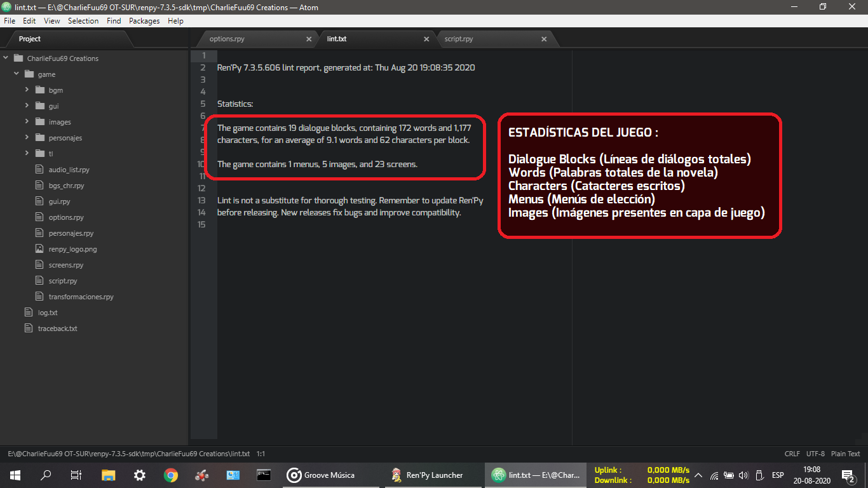Open the Settings gear in the taskbar

click(140, 475)
